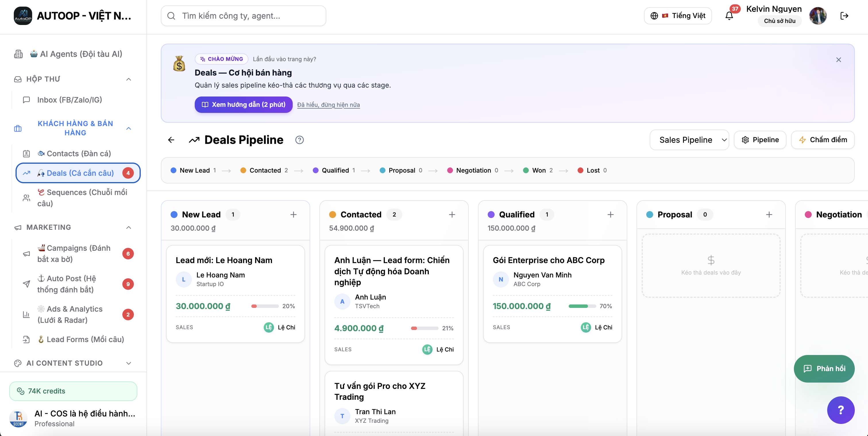Collapse the HỘP THƯ sidebar section
This screenshot has height=436, width=868.
coord(128,79)
